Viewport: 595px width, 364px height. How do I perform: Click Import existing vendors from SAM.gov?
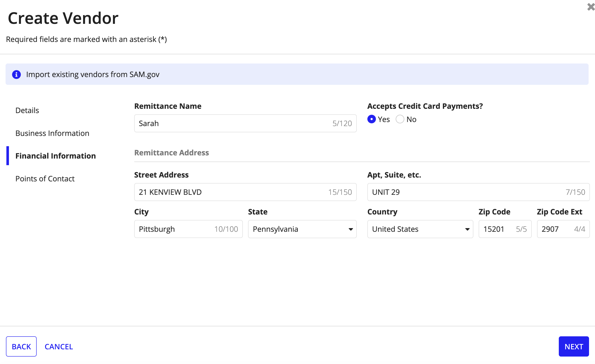(x=93, y=74)
